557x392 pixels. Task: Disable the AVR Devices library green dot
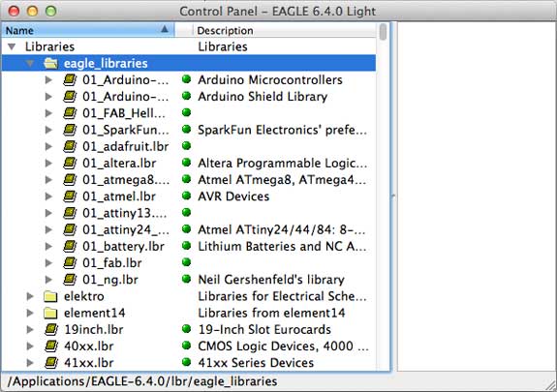(x=187, y=196)
